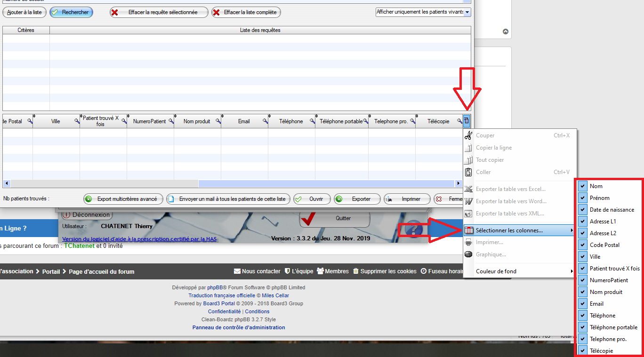Image resolution: width=644 pixels, height=357 pixels.
Task: Click the search magnifier in the Email column header
Action: (x=265, y=121)
